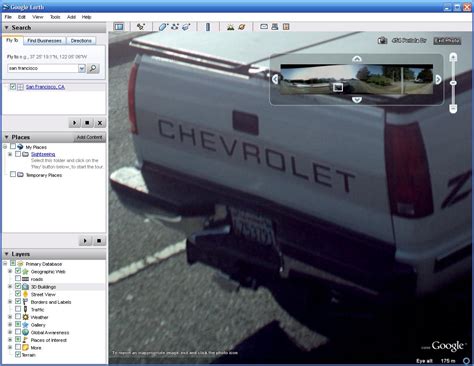The width and height of the screenshot is (474, 366).
Task: Toggle the Sunlight toolbar icon
Action: 230,27
